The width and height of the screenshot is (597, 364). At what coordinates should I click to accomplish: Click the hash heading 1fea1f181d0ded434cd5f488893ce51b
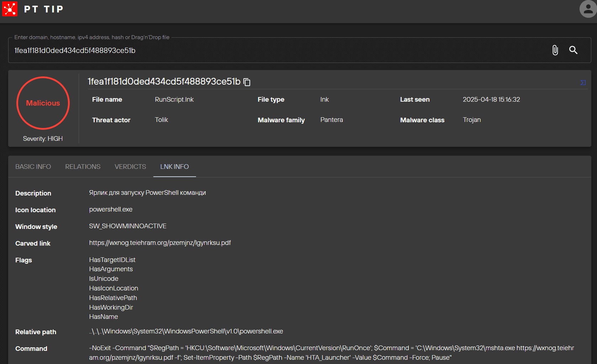(x=164, y=81)
